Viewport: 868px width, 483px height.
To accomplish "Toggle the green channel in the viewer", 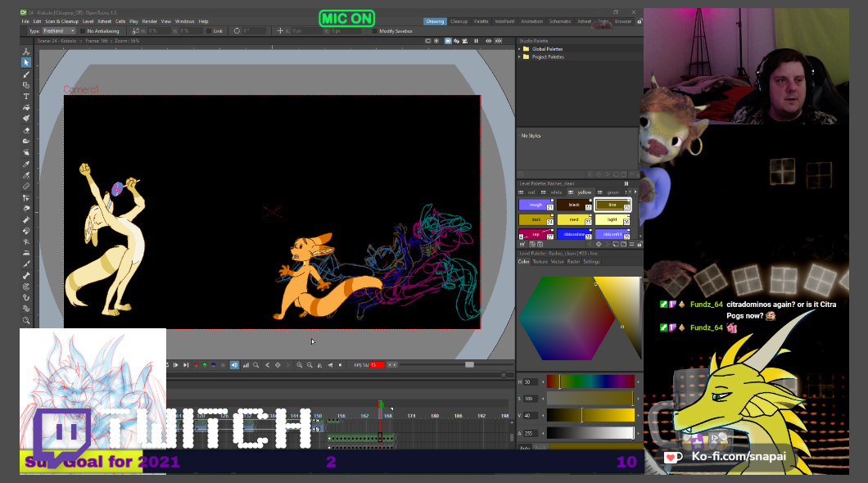I will (x=205, y=365).
